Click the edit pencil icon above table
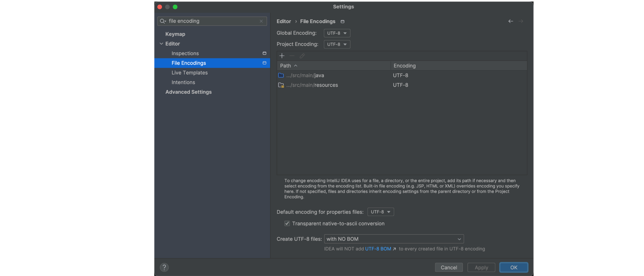 click(302, 56)
